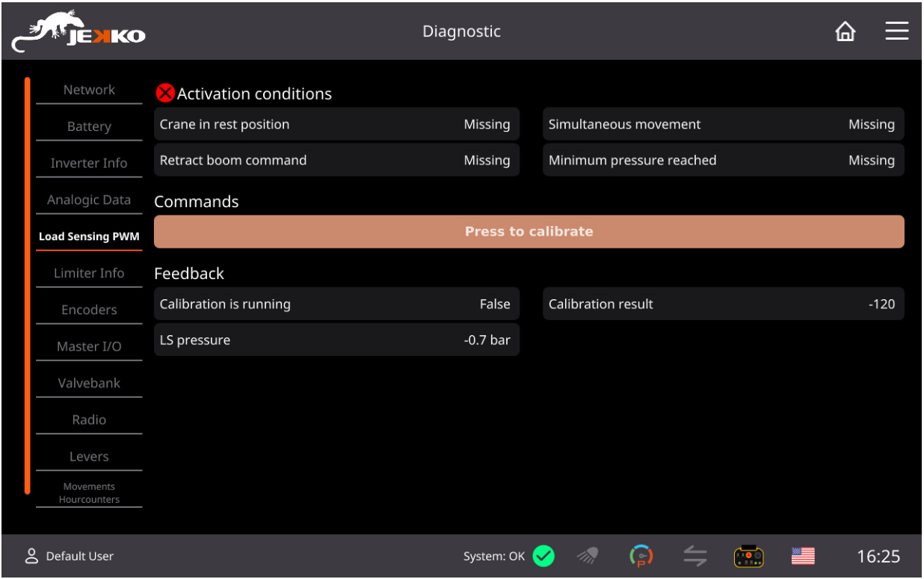Select the Inverter Info tab

[89, 163]
